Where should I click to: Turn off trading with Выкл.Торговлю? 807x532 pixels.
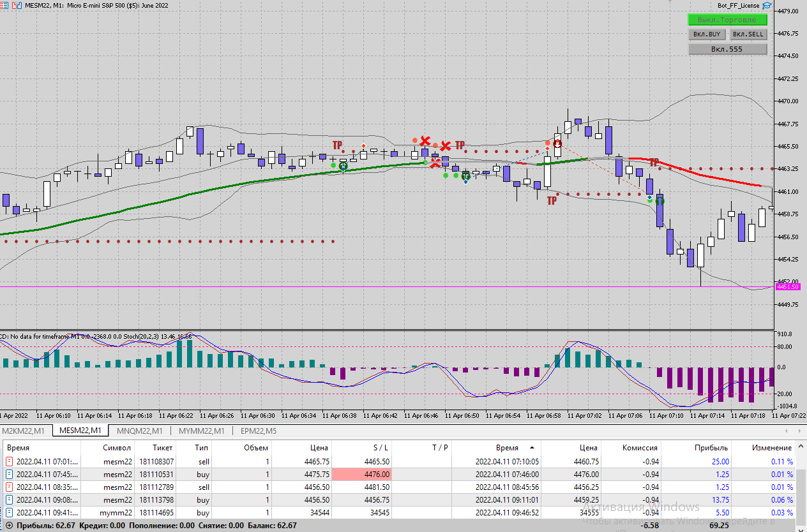coord(727,20)
